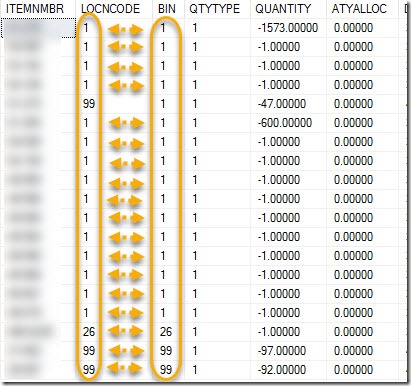Select ATYALLOC 0.00000 in the -97.00000 row
411x386 pixels.
tap(353, 351)
